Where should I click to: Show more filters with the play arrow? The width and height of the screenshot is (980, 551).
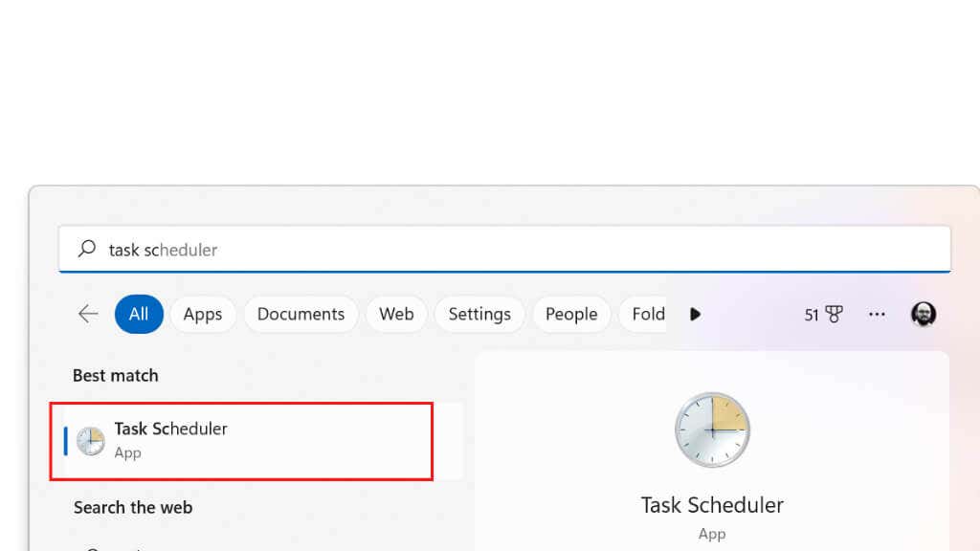[695, 314]
